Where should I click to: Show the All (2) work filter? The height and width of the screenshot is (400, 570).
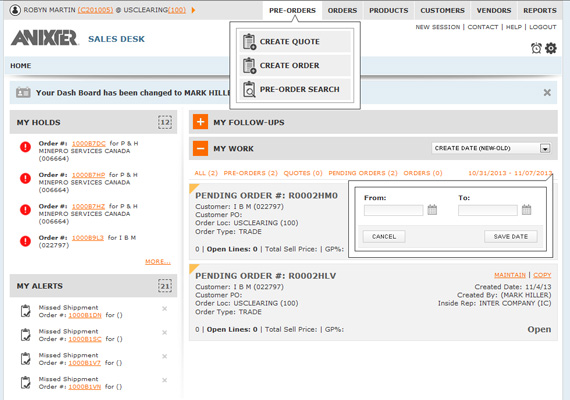(x=206, y=173)
